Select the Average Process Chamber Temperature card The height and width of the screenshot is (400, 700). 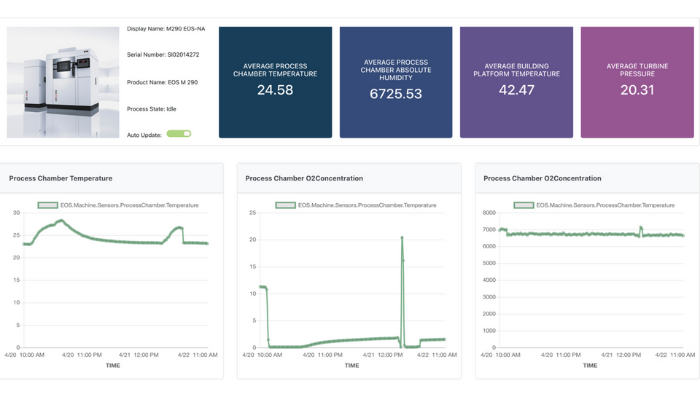(x=275, y=82)
